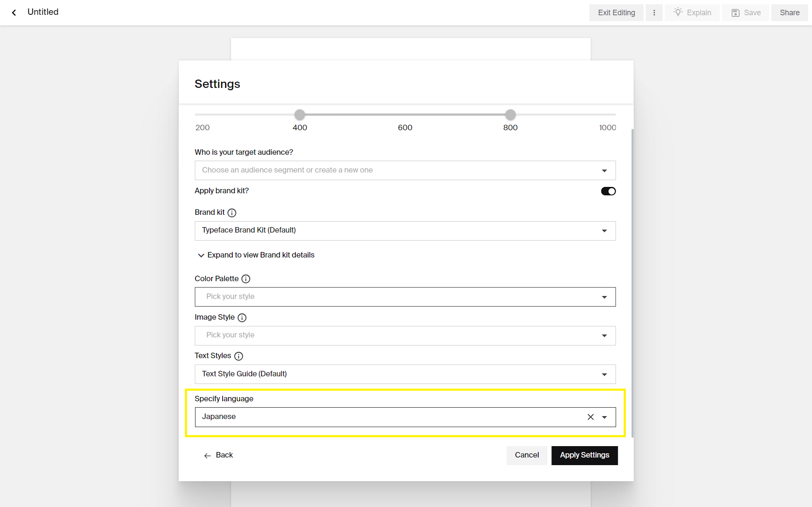Click the Image Style info icon
Image resolution: width=812 pixels, height=507 pixels.
242,318
